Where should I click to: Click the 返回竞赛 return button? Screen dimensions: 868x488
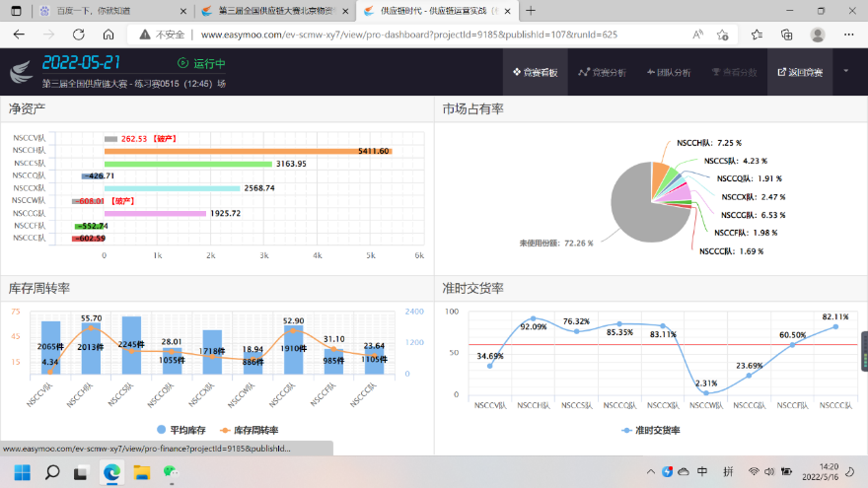point(799,72)
